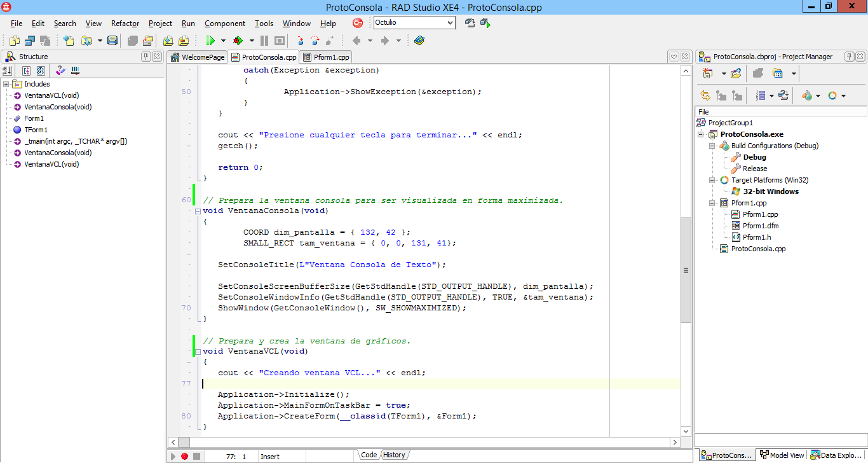Click the Save file disk icon
The height and width of the screenshot is (463, 868).
coord(112,41)
